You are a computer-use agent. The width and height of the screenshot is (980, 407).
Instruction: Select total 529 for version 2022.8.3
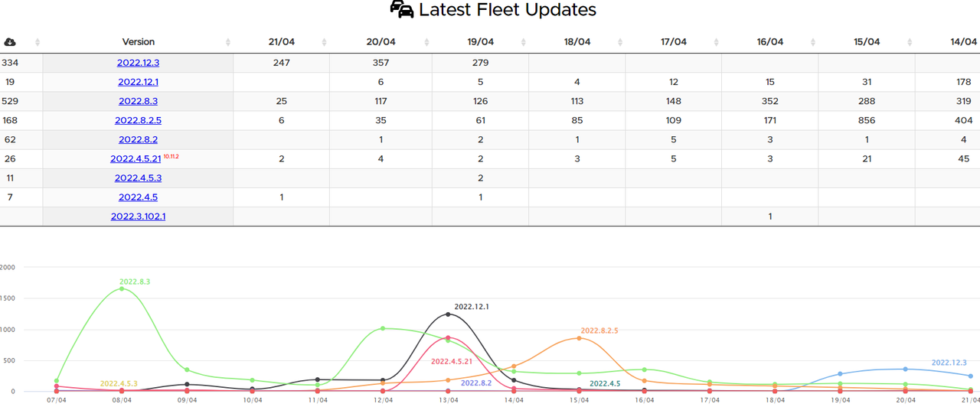coord(10,101)
